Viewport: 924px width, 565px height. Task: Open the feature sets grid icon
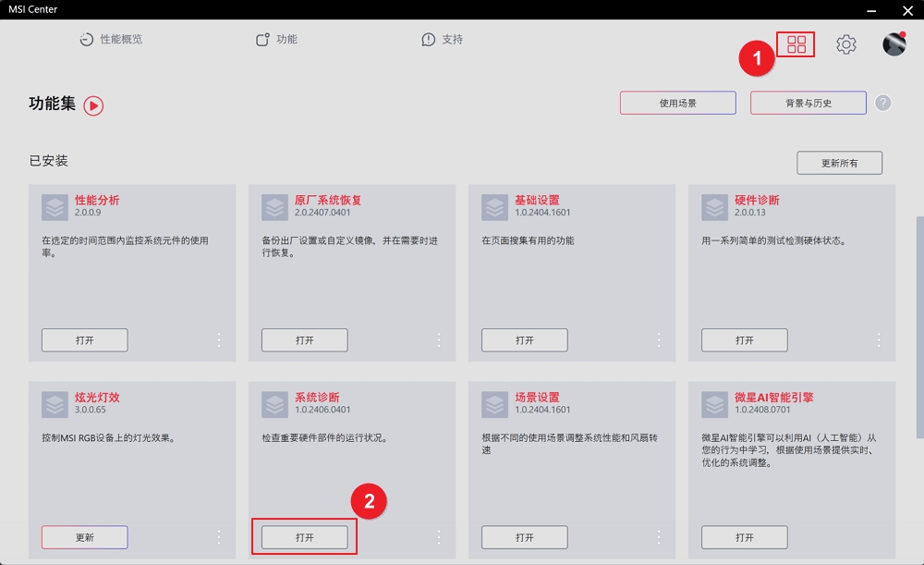(796, 43)
